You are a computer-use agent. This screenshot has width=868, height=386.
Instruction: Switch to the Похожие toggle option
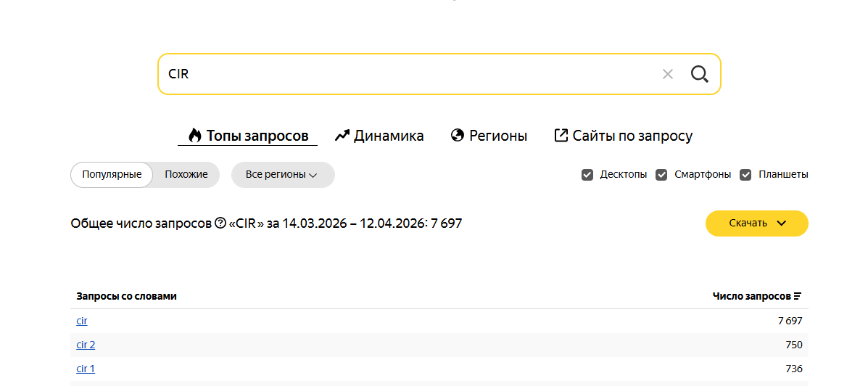coord(186,175)
